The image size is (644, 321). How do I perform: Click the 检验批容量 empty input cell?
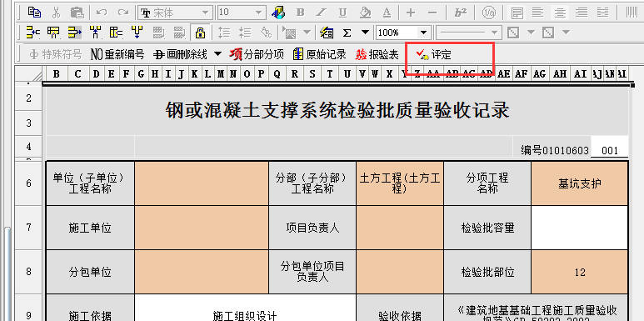point(580,228)
